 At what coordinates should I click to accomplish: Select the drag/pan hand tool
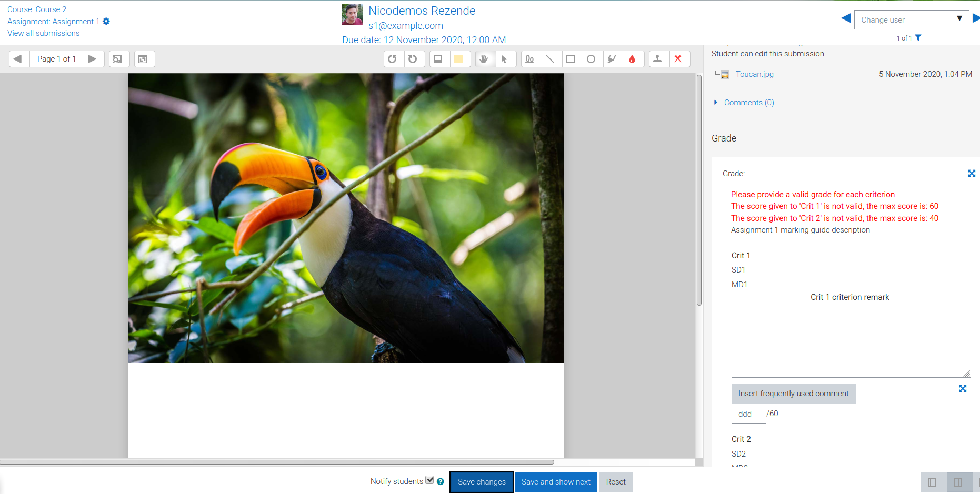click(x=484, y=59)
